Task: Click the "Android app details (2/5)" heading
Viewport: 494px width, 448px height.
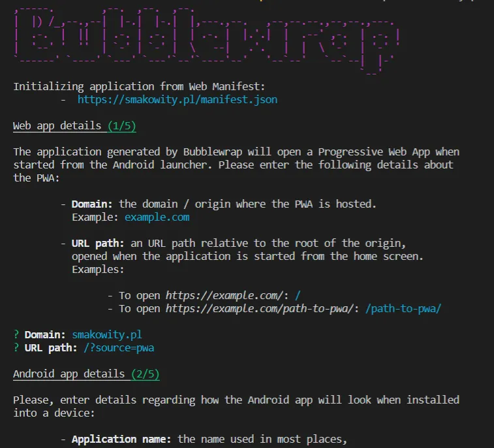Action: pos(86,374)
